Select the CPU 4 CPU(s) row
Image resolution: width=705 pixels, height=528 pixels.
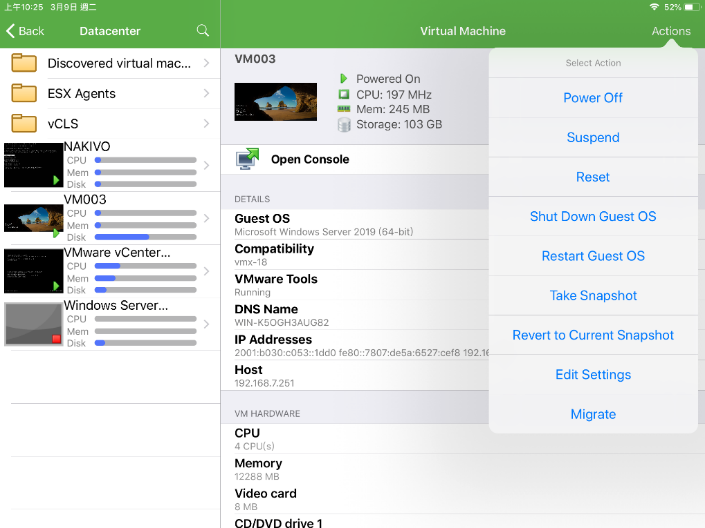tap(463, 439)
